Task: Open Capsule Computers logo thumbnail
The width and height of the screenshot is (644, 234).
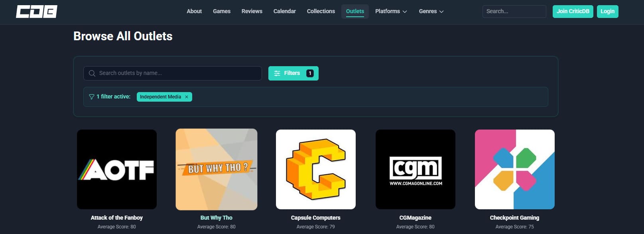Action: (316, 169)
